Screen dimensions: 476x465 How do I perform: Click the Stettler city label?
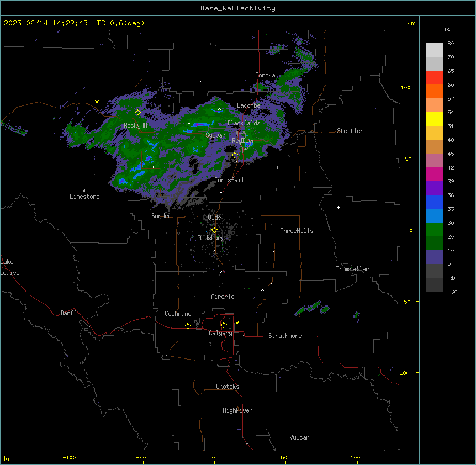(350, 131)
